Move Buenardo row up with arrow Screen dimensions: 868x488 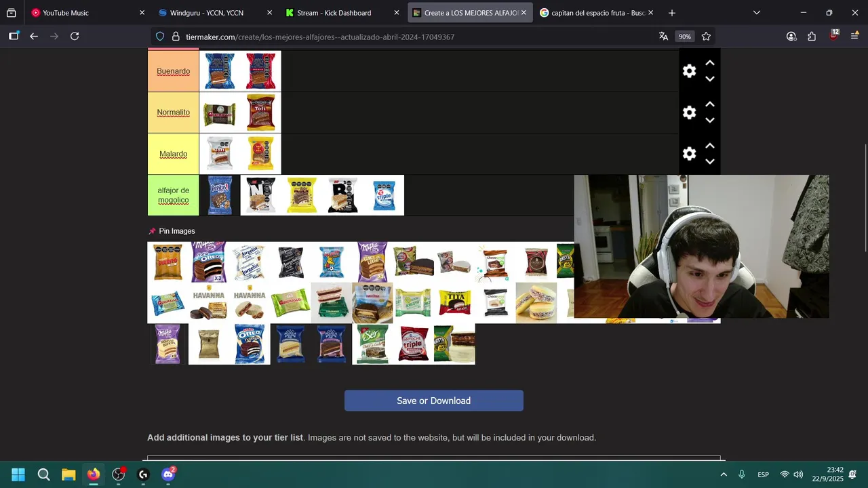click(x=710, y=63)
